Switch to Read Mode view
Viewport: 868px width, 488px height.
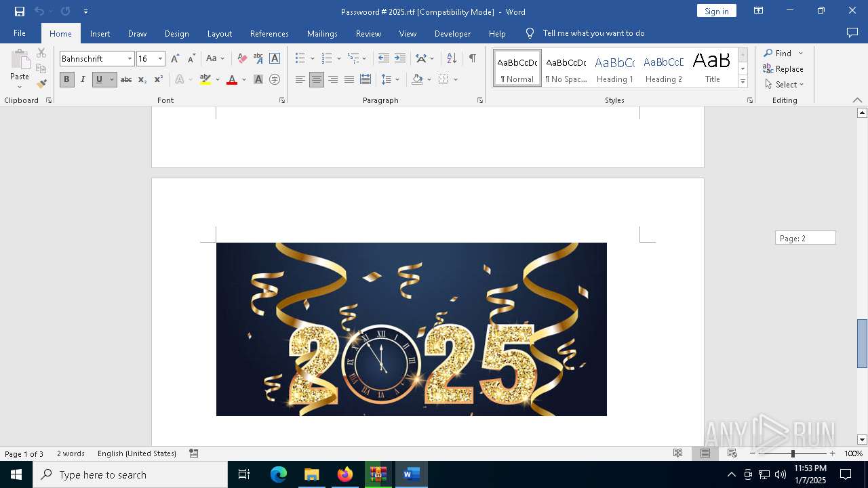[x=677, y=453]
